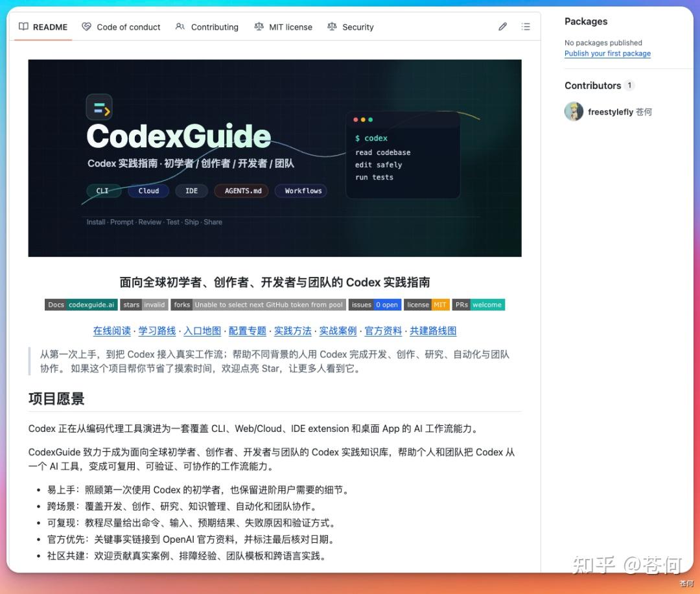Click the stars invalid badge
This screenshot has height=594, width=700.
pyautogui.click(x=144, y=305)
